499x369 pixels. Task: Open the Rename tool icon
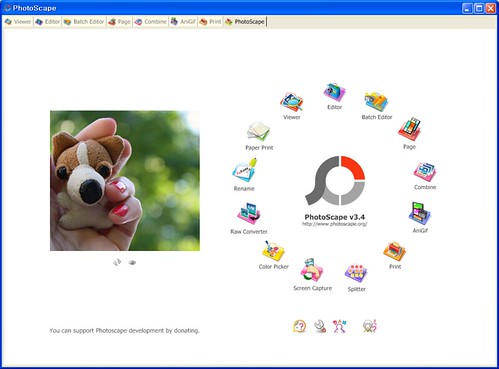[245, 170]
